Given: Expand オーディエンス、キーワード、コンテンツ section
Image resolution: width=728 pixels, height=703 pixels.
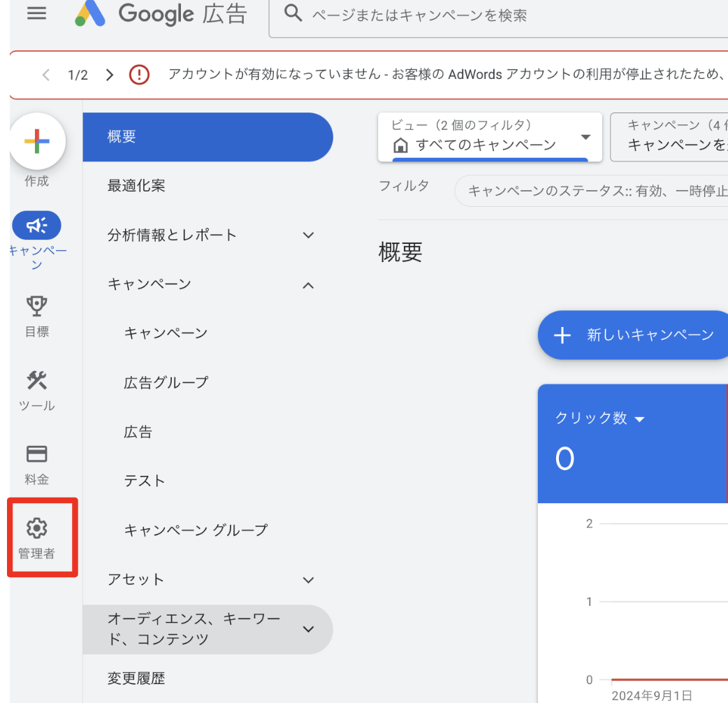Looking at the screenshot, I should (x=208, y=630).
